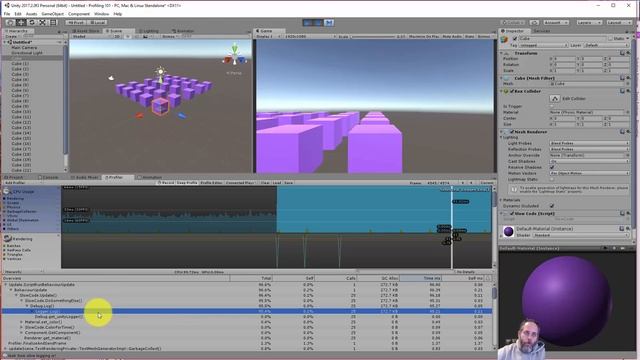Open the Layers dropdown
Viewport: 640px width, 360px height.
tap(589, 22)
